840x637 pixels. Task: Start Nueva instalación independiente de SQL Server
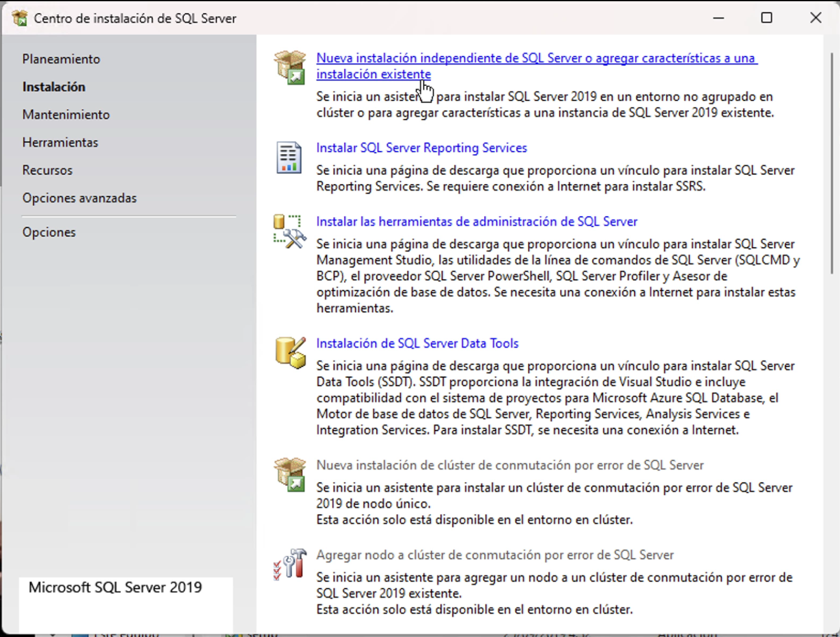537,66
